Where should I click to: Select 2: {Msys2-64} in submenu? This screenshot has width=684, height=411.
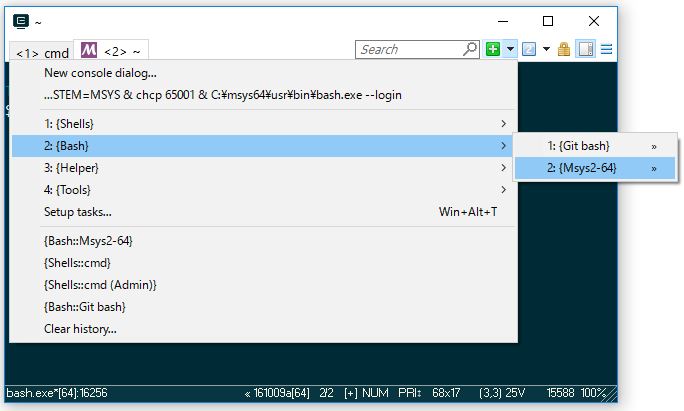595,168
